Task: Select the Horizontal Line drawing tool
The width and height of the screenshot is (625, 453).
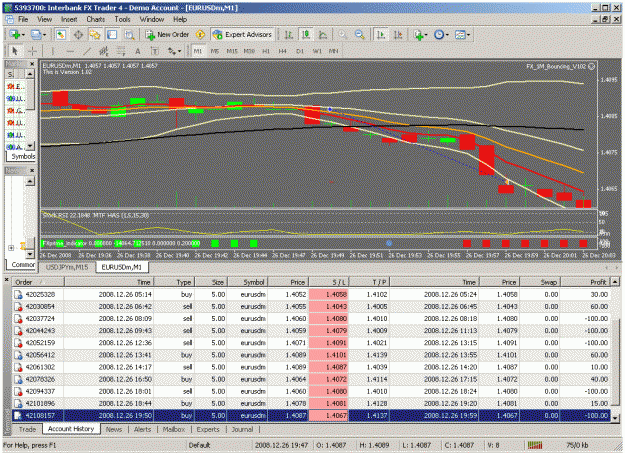Action: point(70,51)
